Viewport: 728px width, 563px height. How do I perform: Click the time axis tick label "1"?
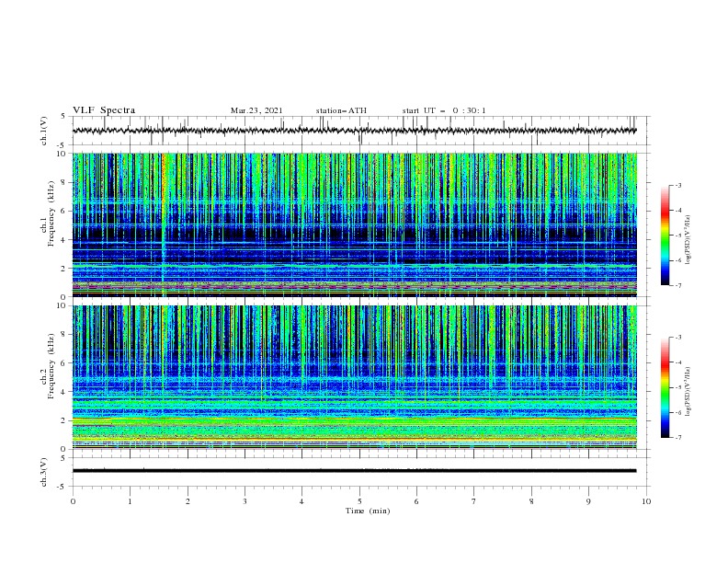click(x=130, y=501)
